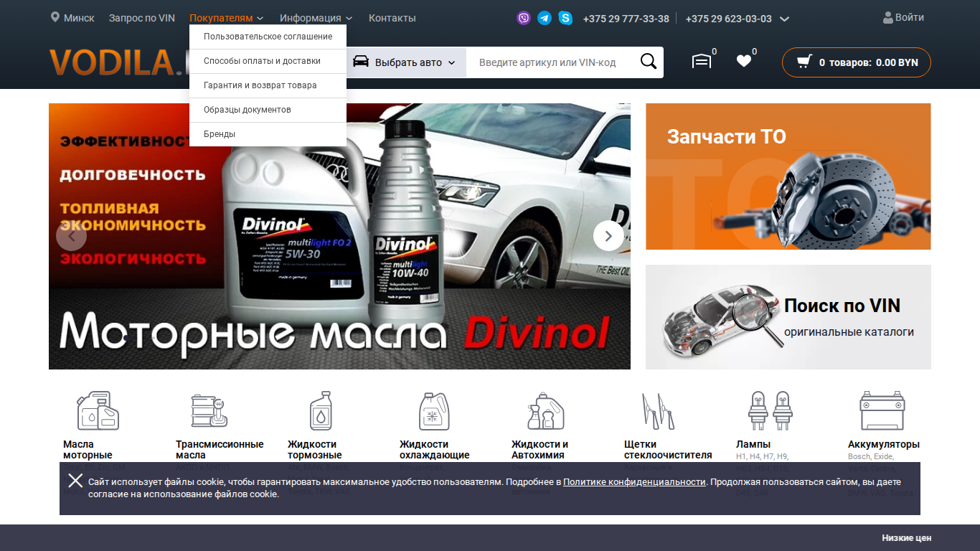Image resolution: width=980 pixels, height=551 pixels.
Task: Click the Моторные масла Divinol banner
Action: (x=339, y=236)
